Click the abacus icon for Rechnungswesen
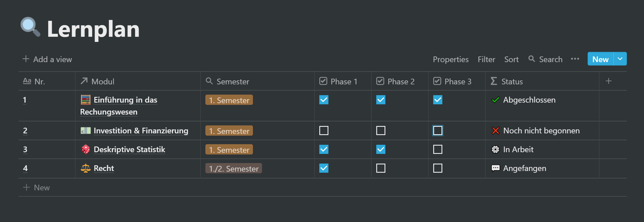This screenshot has height=222, width=644. [86, 100]
